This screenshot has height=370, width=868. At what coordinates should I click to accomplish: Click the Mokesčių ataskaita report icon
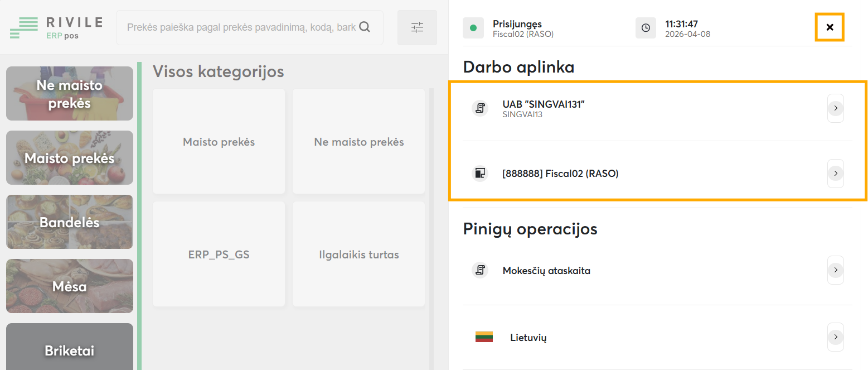[x=480, y=271]
